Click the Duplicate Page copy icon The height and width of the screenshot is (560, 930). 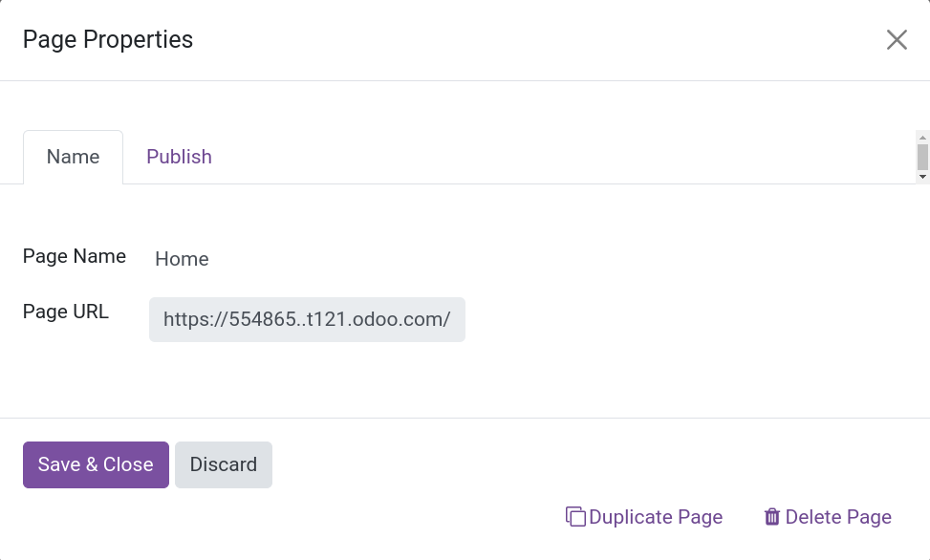point(575,517)
